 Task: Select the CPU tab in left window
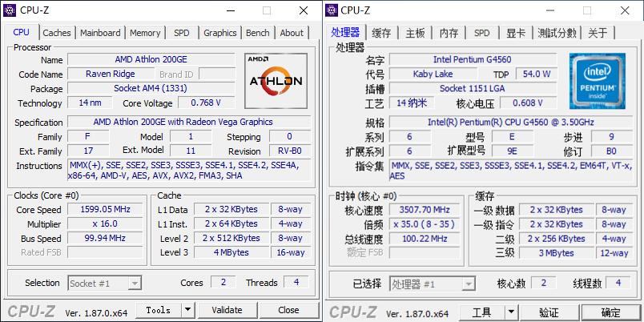[x=22, y=32]
